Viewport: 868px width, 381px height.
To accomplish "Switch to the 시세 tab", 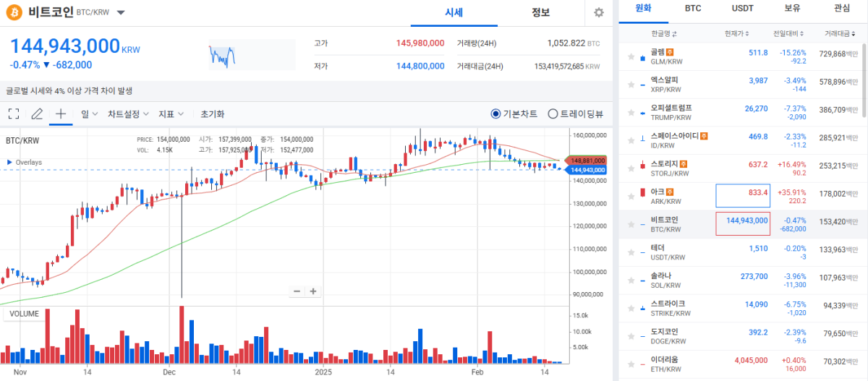I will [454, 12].
